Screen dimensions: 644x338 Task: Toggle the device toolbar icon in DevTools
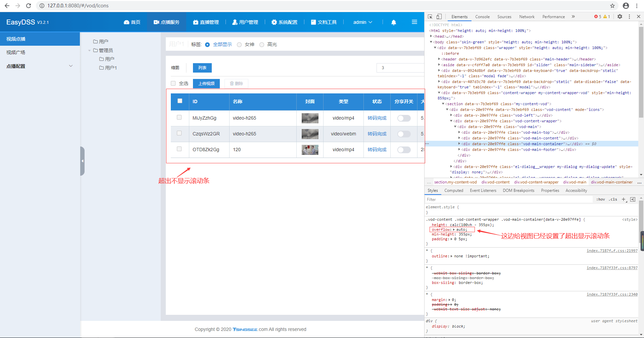coord(439,16)
